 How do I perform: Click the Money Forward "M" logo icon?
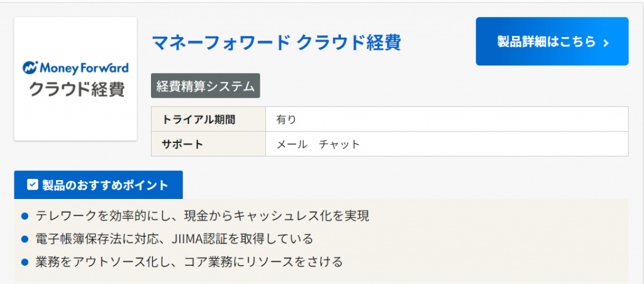pos(30,67)
